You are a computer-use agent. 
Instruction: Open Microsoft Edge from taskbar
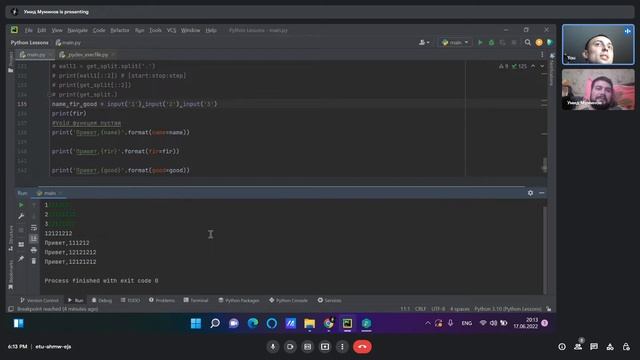pos(253,324)
